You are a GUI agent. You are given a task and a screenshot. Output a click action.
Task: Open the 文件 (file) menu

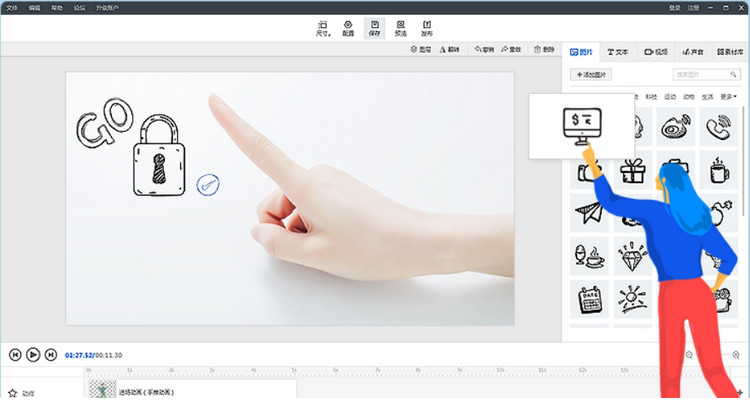pos(10,7)
